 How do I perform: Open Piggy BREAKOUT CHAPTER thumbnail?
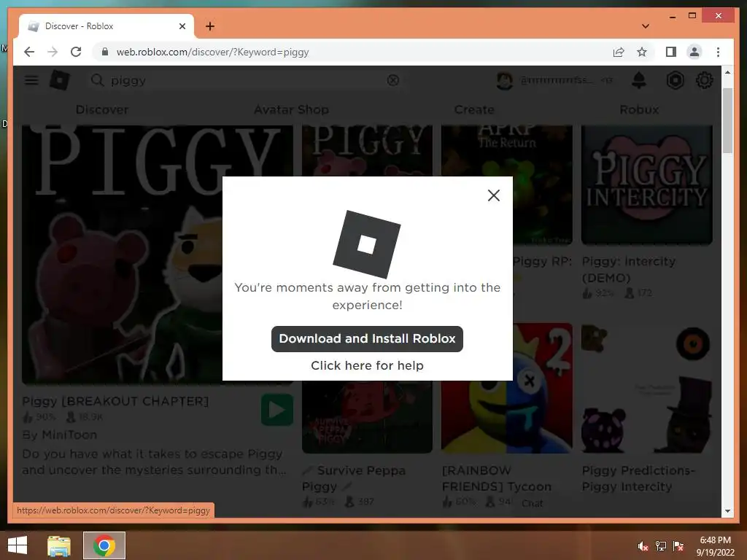click(158, 254)
